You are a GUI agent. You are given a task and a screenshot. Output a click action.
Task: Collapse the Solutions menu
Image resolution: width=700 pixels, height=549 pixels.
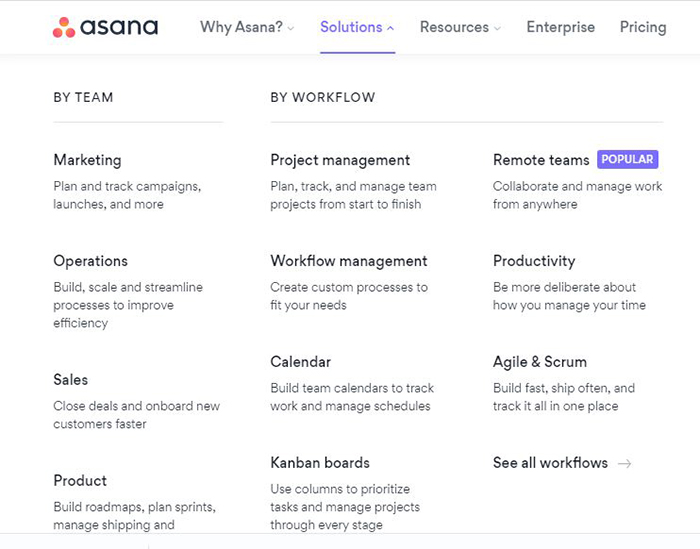tap(357, 27)
